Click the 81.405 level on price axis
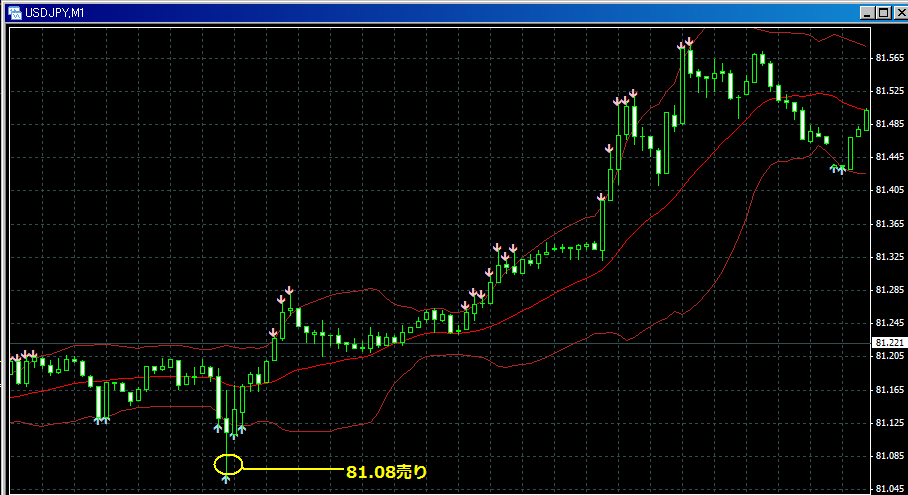This screenshot has width=908, height=495. click(888, 190)
